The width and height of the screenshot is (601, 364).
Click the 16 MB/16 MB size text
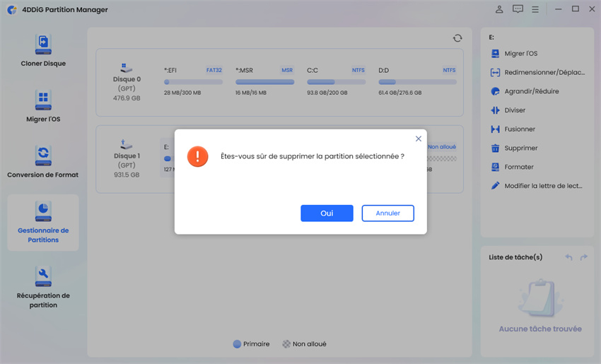click(251, 93)
